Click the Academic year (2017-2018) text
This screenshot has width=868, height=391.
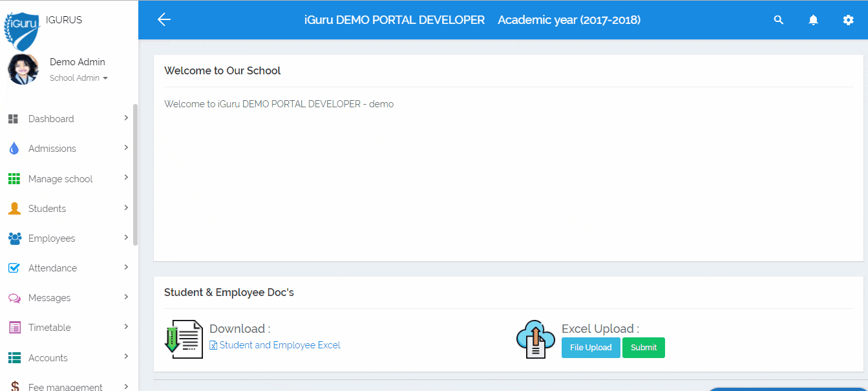click(x=569, y=20)
